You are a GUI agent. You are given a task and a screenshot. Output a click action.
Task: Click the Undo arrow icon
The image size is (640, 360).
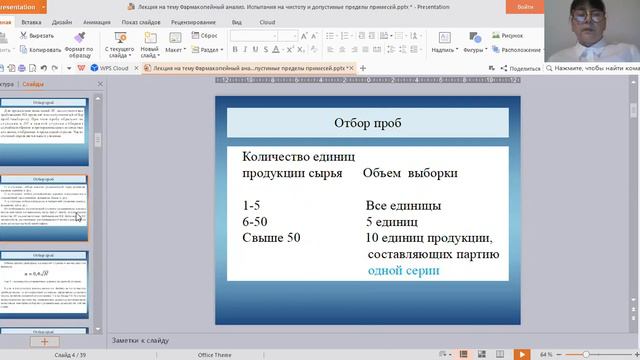44,68
